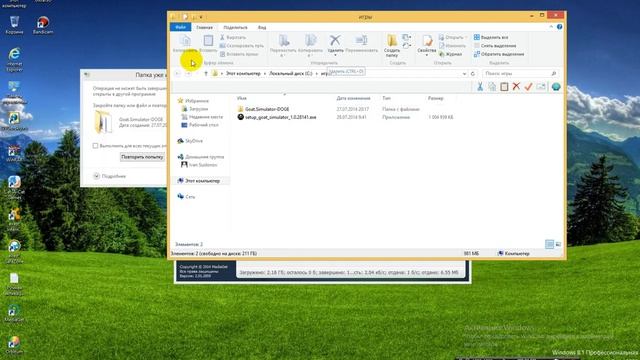Click Журнал (History) in the ribbon

451,54
